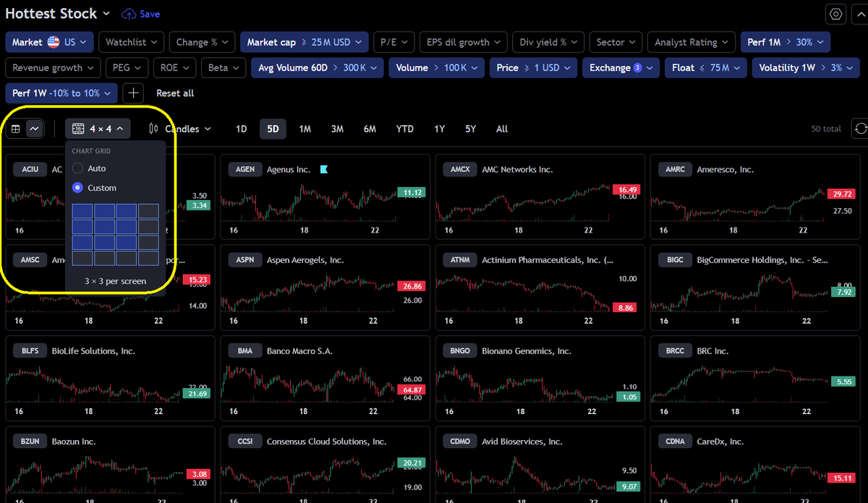This screenshot has width=868, height=503.
Task: Click the BRCC ticker badge
Action: (675, 351)
